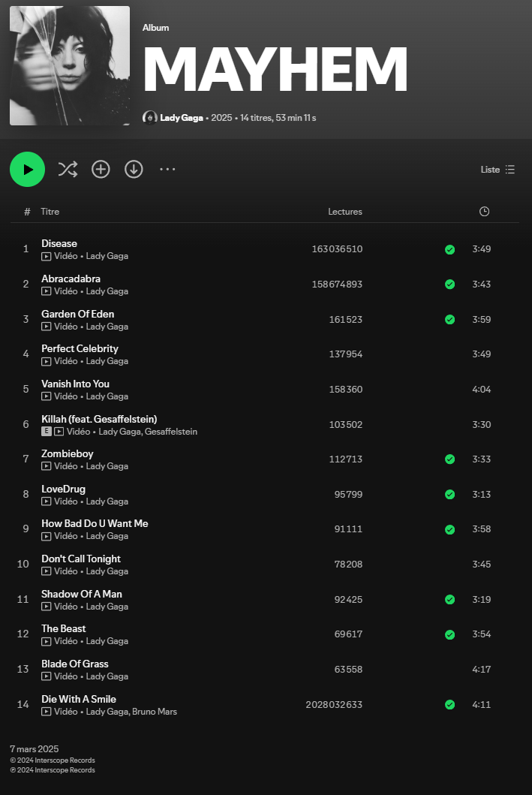The image size is (532, 795).
Task: Click play count 2028032633
Action: pyautogui.click(x=334, y=705)
